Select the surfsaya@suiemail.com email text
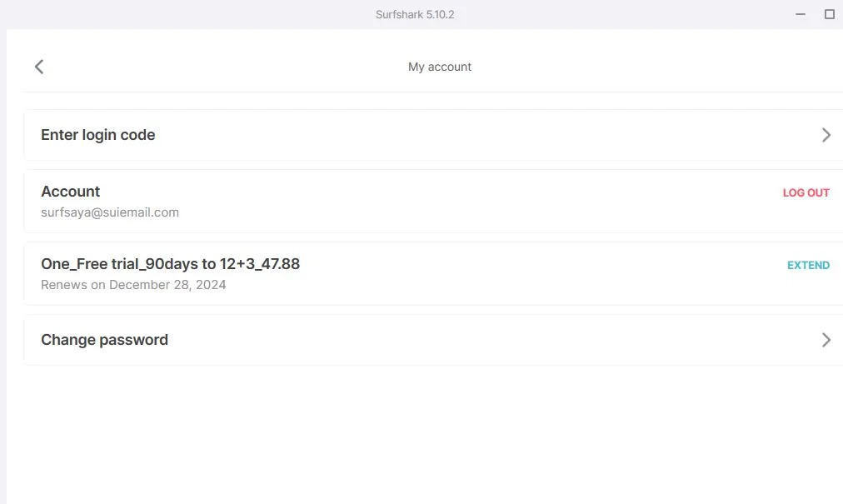Viewport: 843px width, 504px height. tap(110, 212)
